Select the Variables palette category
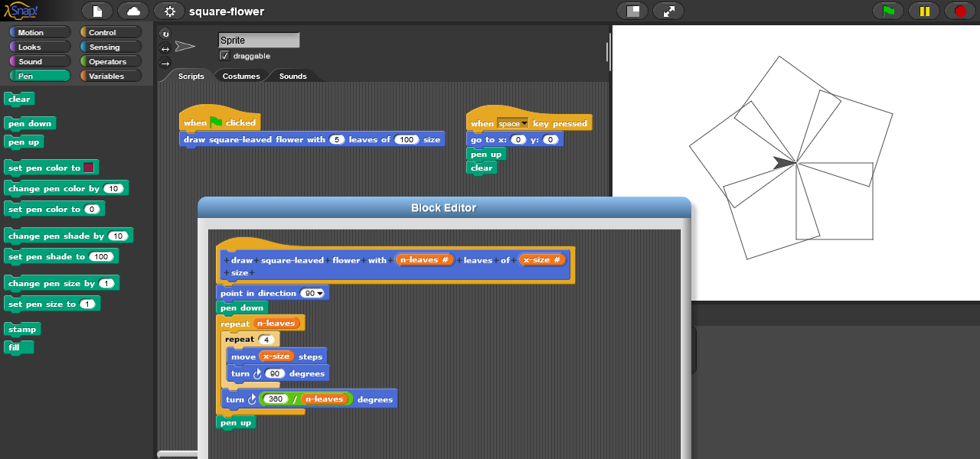 (x=111, y=76)
